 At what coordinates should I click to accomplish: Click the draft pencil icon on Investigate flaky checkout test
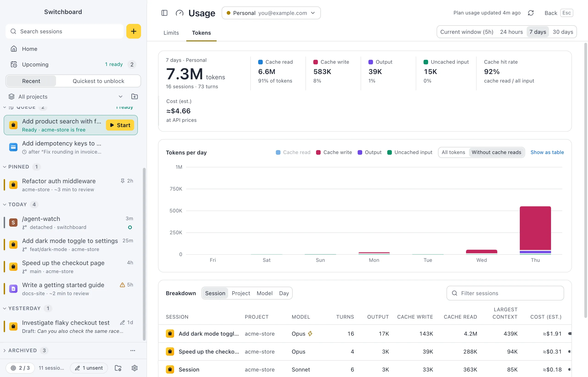(122, 323)
